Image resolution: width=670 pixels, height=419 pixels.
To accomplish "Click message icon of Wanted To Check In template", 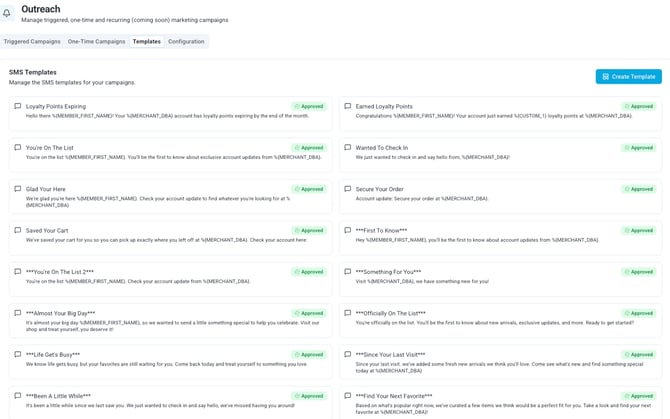I will point(347,147).
